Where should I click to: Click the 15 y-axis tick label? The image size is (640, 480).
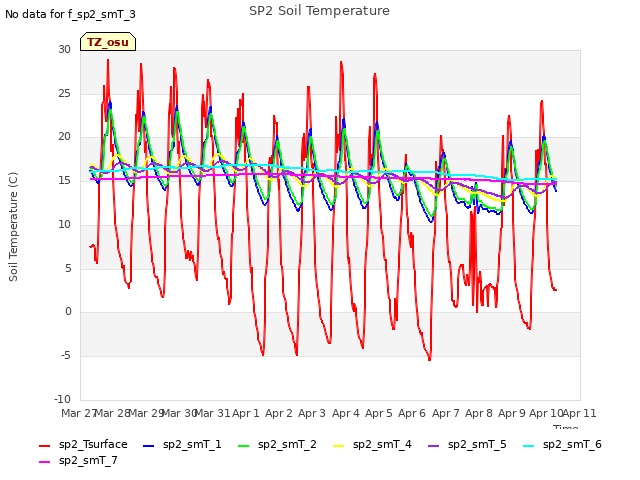pos(64,180)
